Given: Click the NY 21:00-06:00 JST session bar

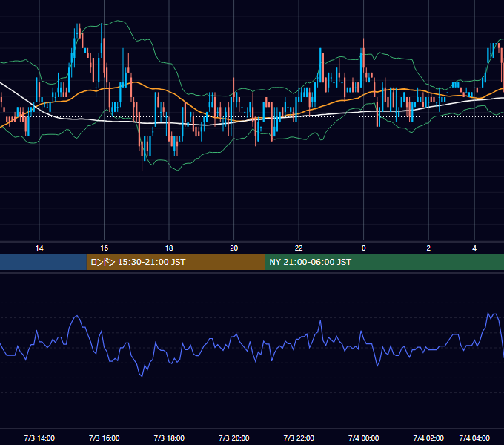Looking at the screenshot, I should (385, 262).
